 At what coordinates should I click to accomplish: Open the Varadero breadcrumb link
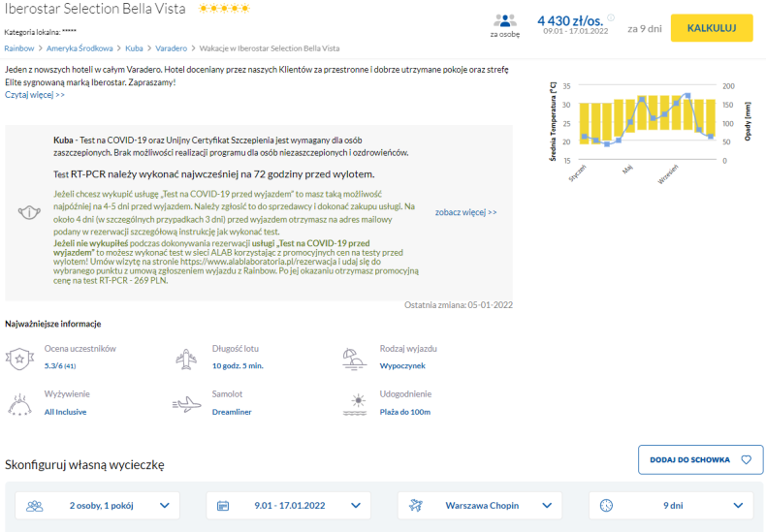[171, 48]
